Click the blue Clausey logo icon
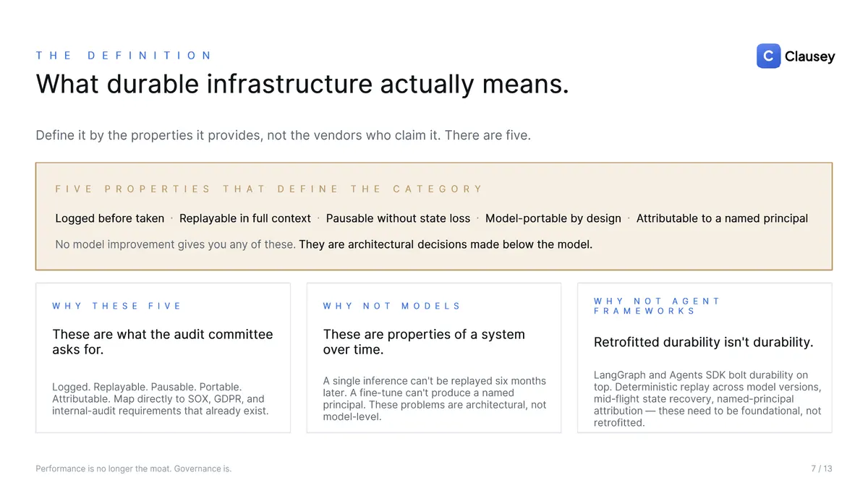 tap(768, 56)
